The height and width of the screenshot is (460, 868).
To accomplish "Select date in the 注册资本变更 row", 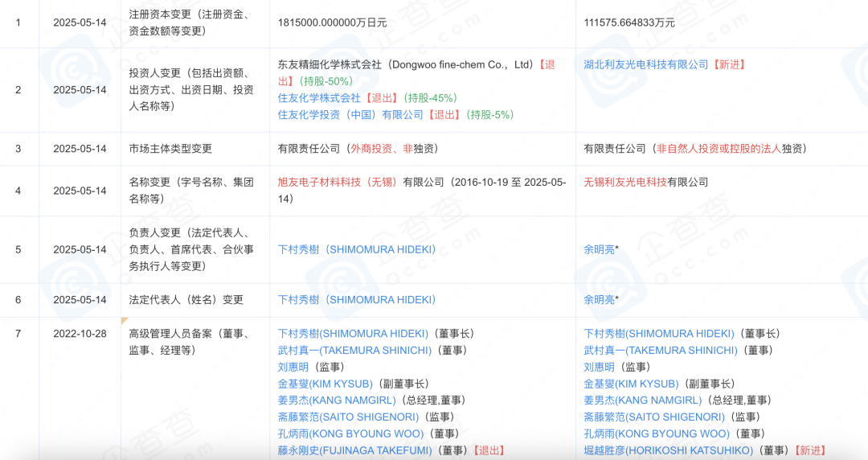I will point(80,23).
